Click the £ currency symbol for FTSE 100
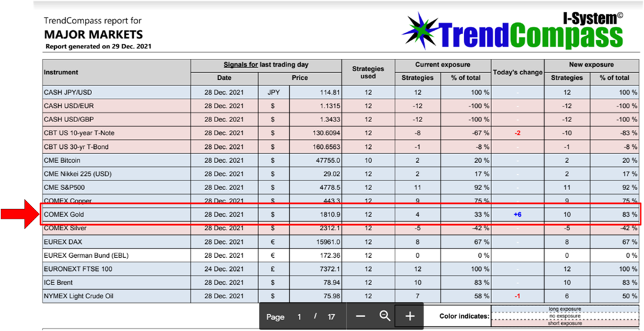This screenshot has height=331, width=644. (273, 269)
